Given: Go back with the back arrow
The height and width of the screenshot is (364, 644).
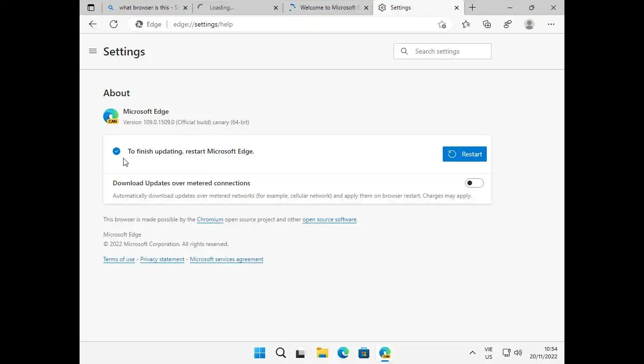Looking at the screenshot, I should [x=93, y=24].
